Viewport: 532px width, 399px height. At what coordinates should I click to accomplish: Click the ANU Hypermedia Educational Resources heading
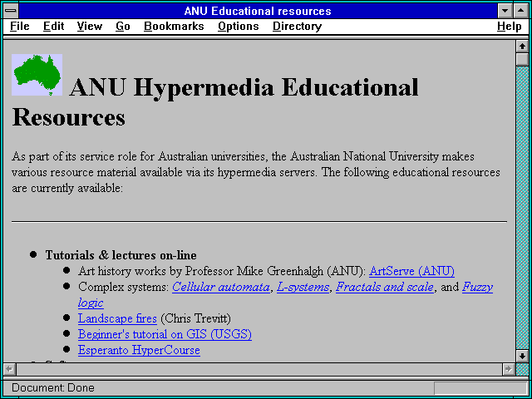pyautogui.click(x=215, y=101)
